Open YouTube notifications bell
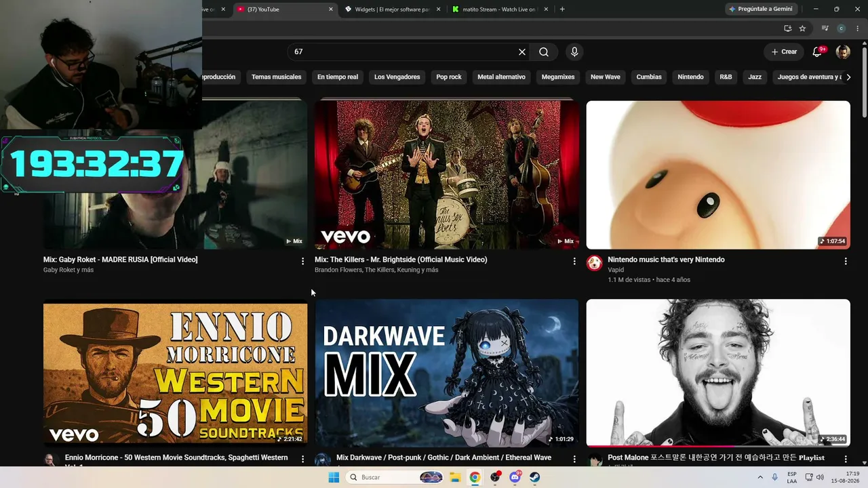This screenshot has height=488, width=868. [x=818, y=52]
